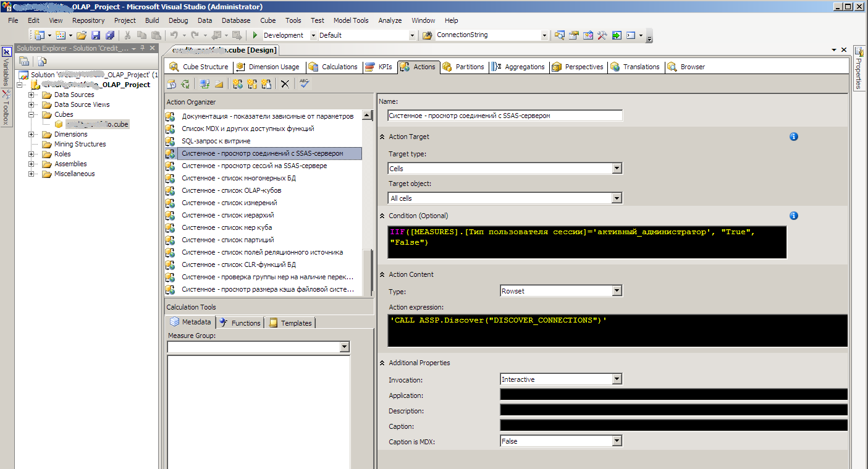
Task: Open Development configuration dropdown
Action: [x=313, y=36]
